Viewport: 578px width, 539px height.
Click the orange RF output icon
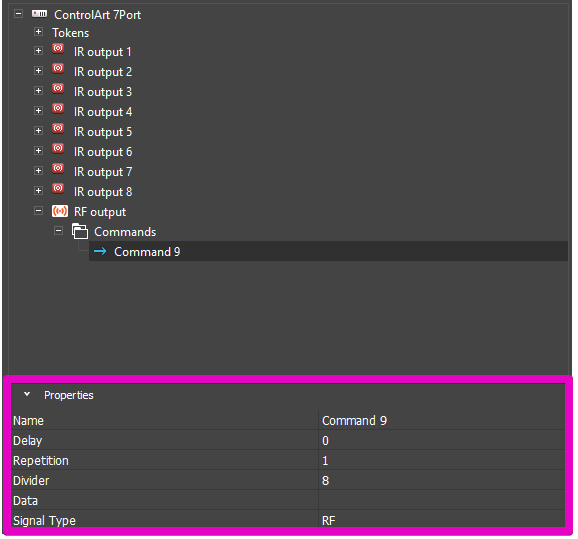pos(60,211)
